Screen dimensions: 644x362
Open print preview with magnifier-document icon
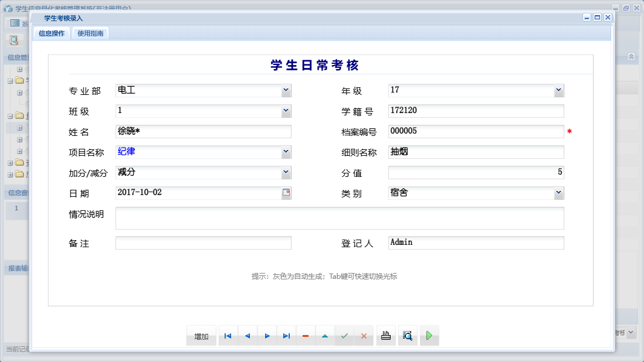click(407, 335)
